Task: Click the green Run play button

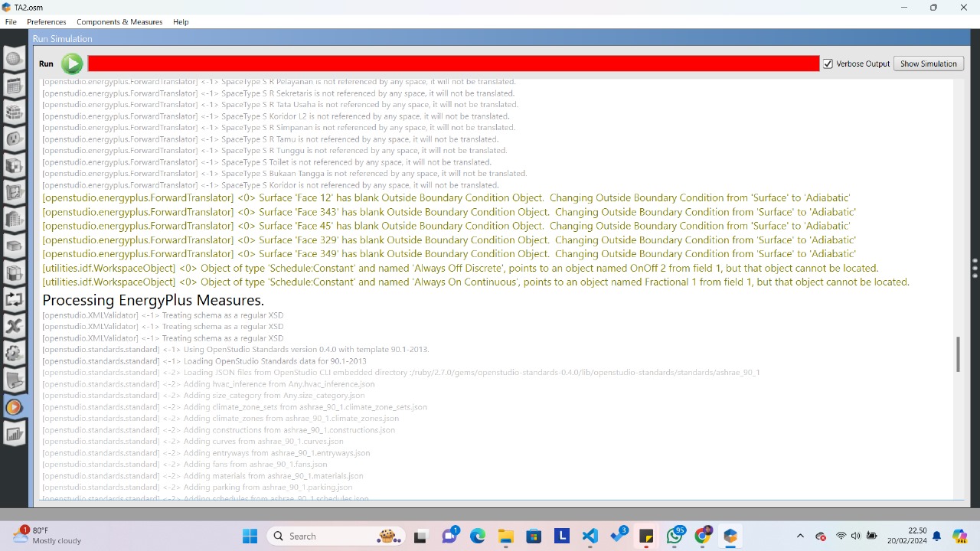Action: tap(72, 64)
